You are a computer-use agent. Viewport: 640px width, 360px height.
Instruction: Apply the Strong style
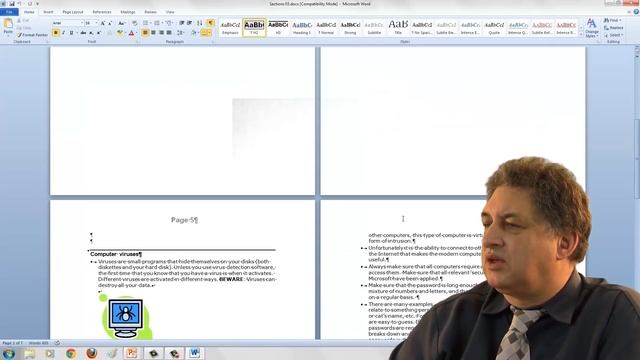tap(350, 28)
